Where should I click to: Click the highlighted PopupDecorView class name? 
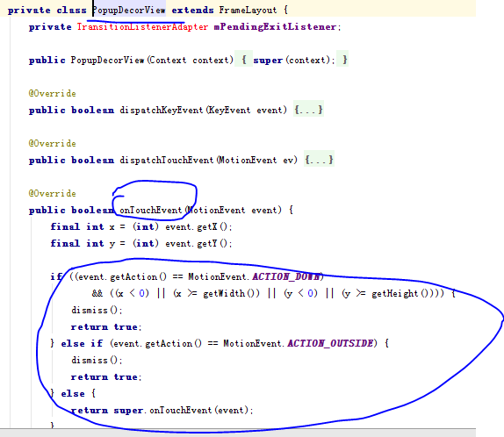(129, 11)
